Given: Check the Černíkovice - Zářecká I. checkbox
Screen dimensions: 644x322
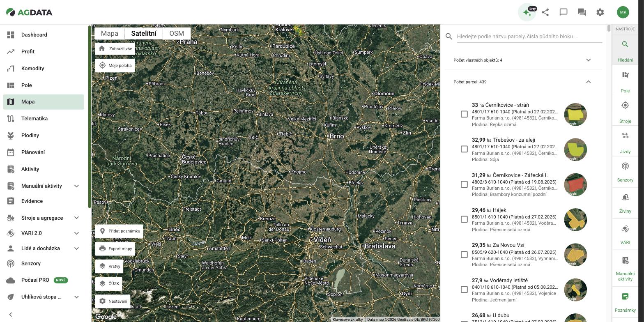Looking at the screenshot, I should [464, 184].
